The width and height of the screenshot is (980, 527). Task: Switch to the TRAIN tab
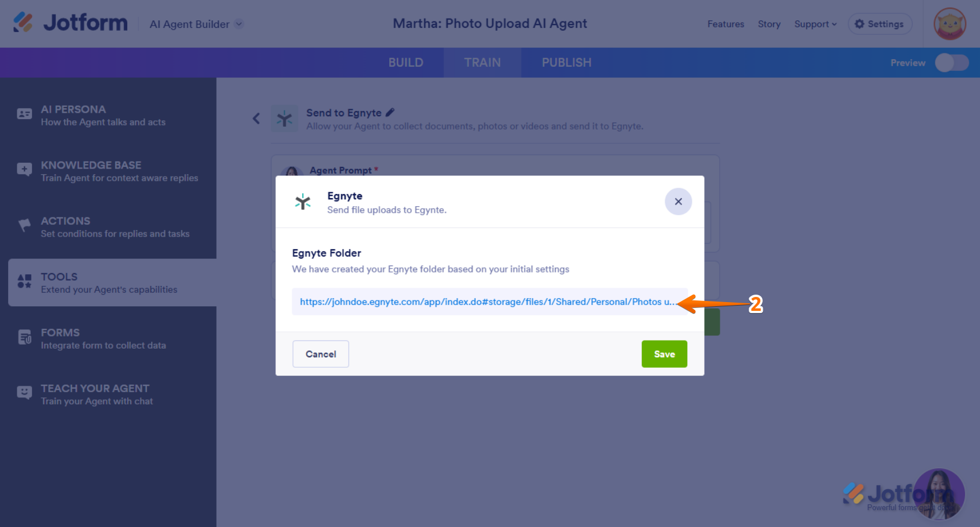click(x=482, y=63)
